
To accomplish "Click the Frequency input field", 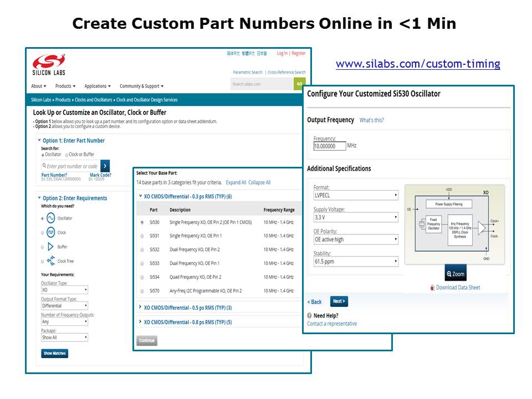I will pos(330,146).
